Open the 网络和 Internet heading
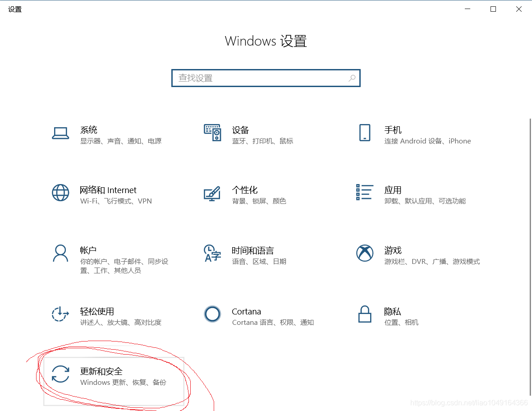This screenshot has height=411, width=532. (108, 190)
